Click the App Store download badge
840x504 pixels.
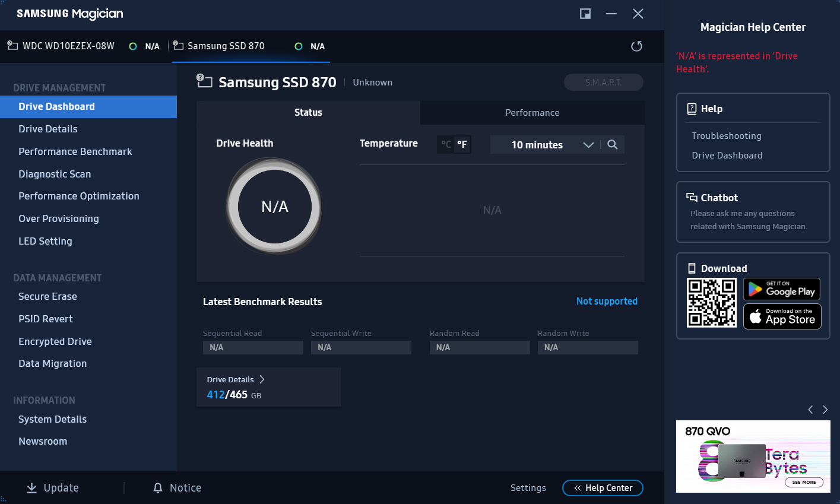click(x=782, y=316)
